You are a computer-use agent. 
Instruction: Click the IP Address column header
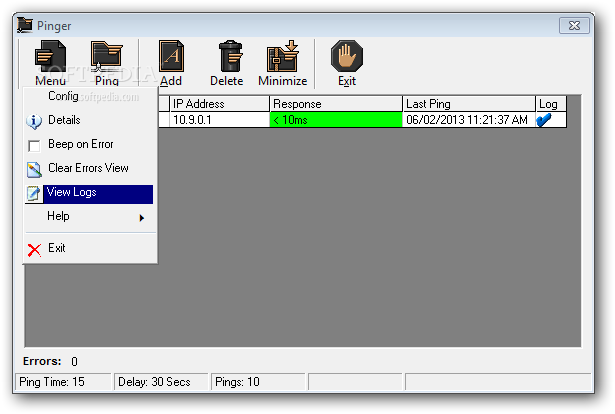pyautogui.click(x=219, y=104)
